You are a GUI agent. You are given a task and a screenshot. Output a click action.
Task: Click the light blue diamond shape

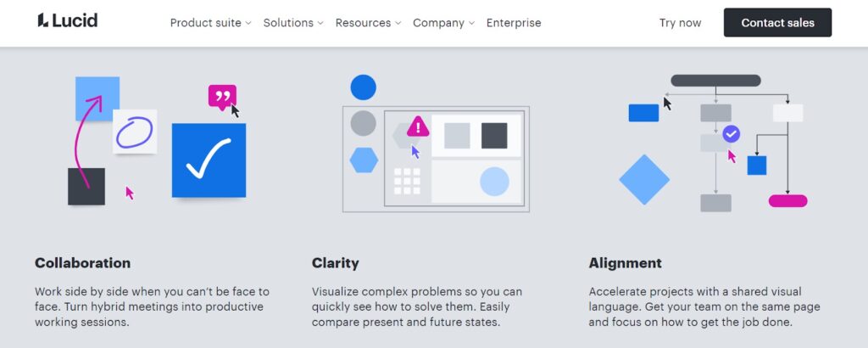click(x=644, y=180)
